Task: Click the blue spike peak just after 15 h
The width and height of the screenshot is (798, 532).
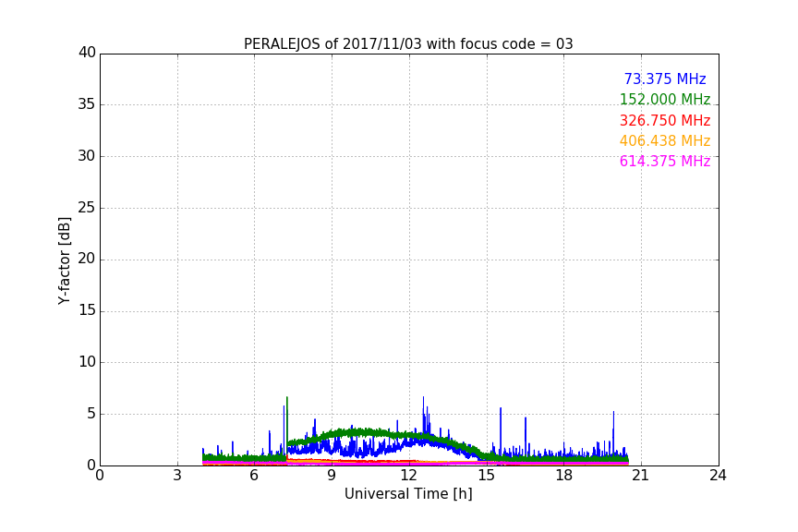Action: 501,409
